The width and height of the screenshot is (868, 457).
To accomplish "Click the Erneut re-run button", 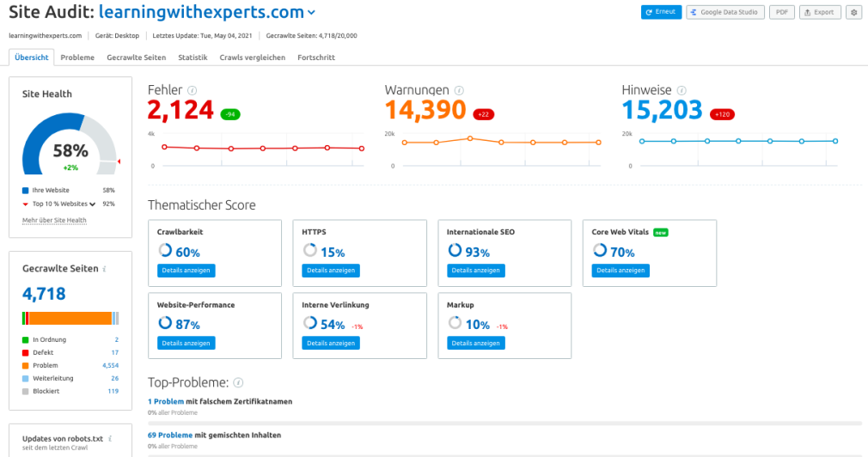I will tap(661, 12).
